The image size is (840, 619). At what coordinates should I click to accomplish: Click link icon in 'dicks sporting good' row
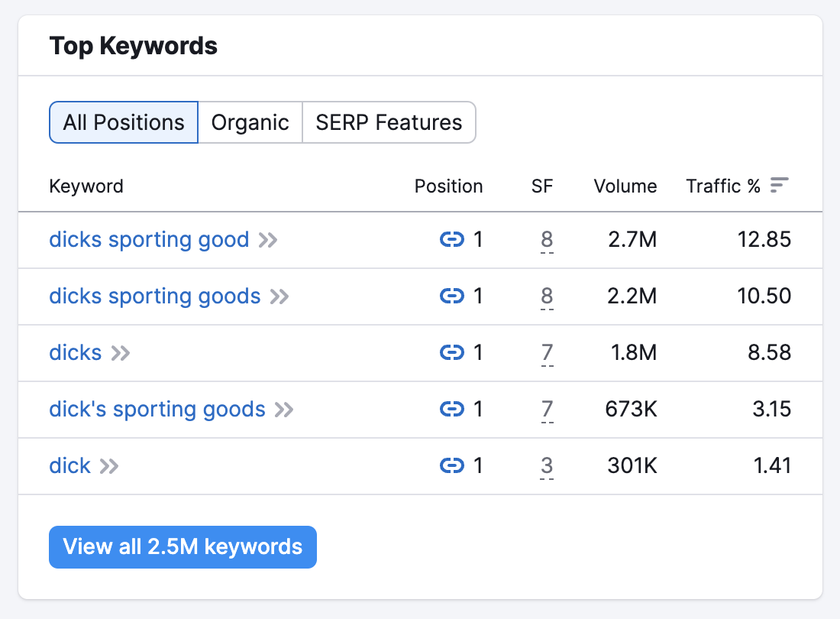coord(451,239)
